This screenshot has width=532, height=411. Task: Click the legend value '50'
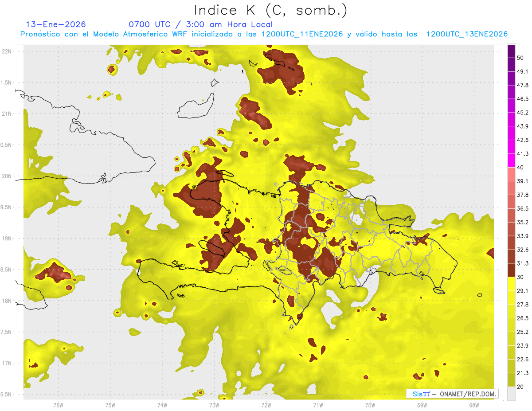[x=521, y=58]
